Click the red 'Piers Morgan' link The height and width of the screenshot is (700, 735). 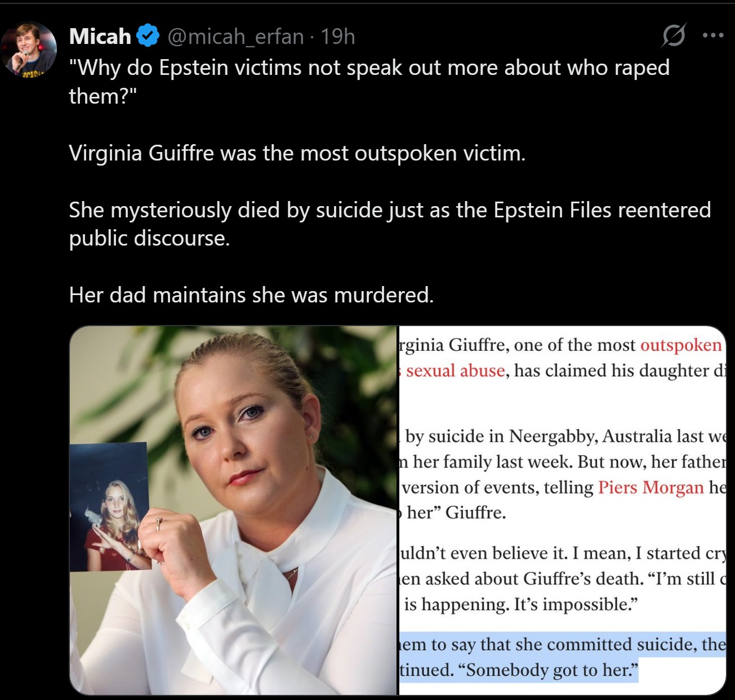651,487
